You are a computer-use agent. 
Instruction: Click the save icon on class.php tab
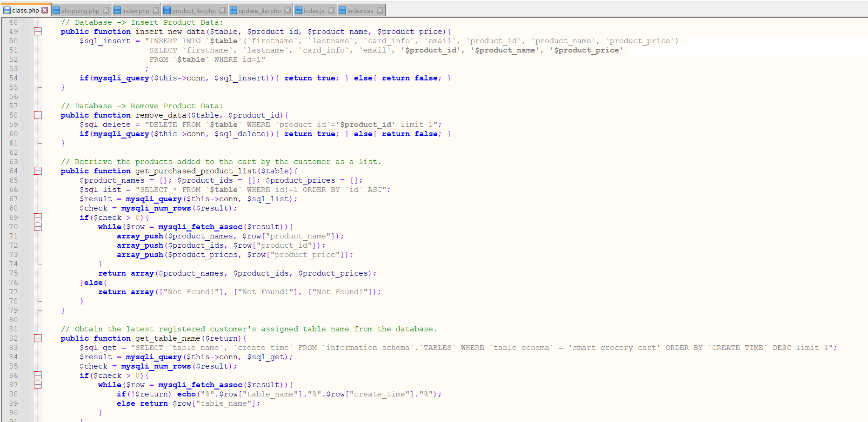pyautogui.click(x=7, y=9)
